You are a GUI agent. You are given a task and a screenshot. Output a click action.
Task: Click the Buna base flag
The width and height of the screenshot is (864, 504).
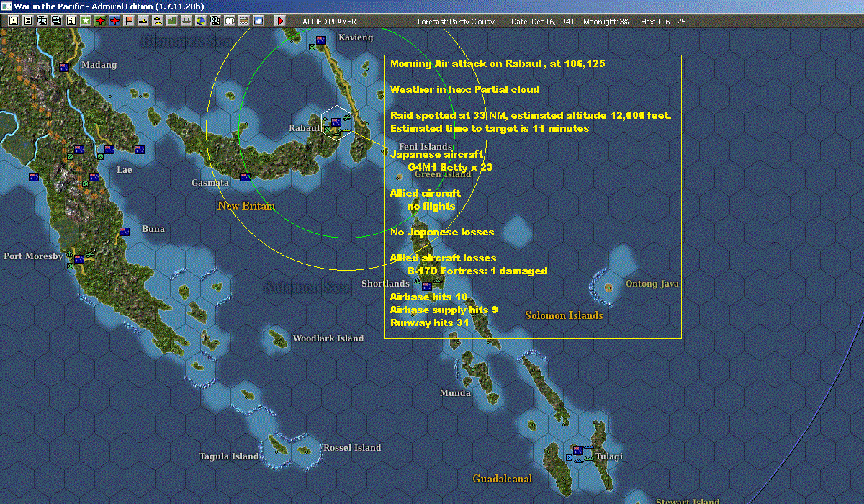coord(125,232)
